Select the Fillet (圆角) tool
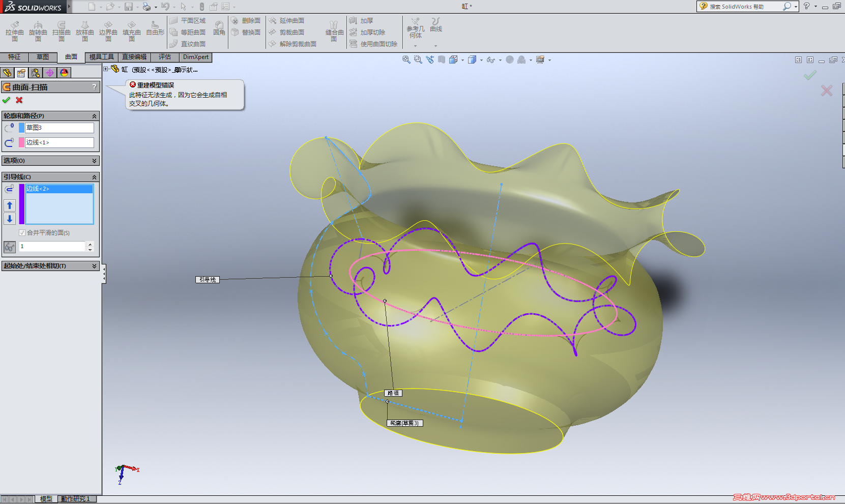Viewport: 845px width, 504px height. pyautogui.click(x=219, y=28)
